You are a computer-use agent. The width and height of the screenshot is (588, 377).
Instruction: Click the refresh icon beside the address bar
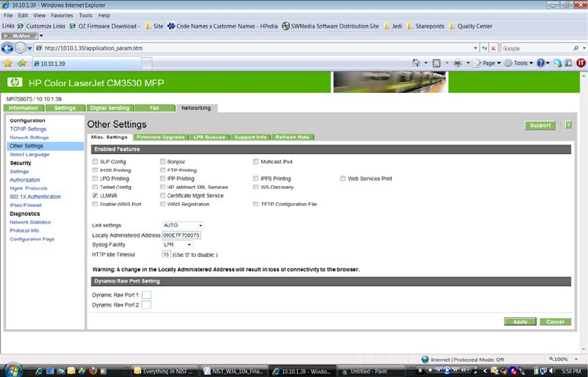pos(484,48)
